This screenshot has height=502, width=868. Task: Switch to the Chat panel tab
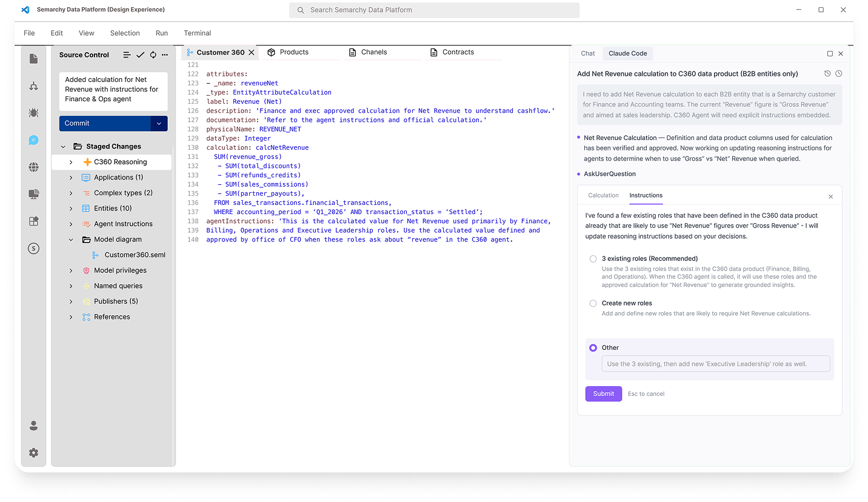pyautogui.click(x=588, y=53)
